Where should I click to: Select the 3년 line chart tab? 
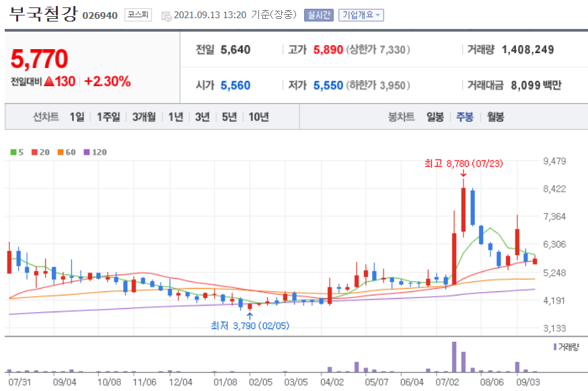(x=203, y=117)
